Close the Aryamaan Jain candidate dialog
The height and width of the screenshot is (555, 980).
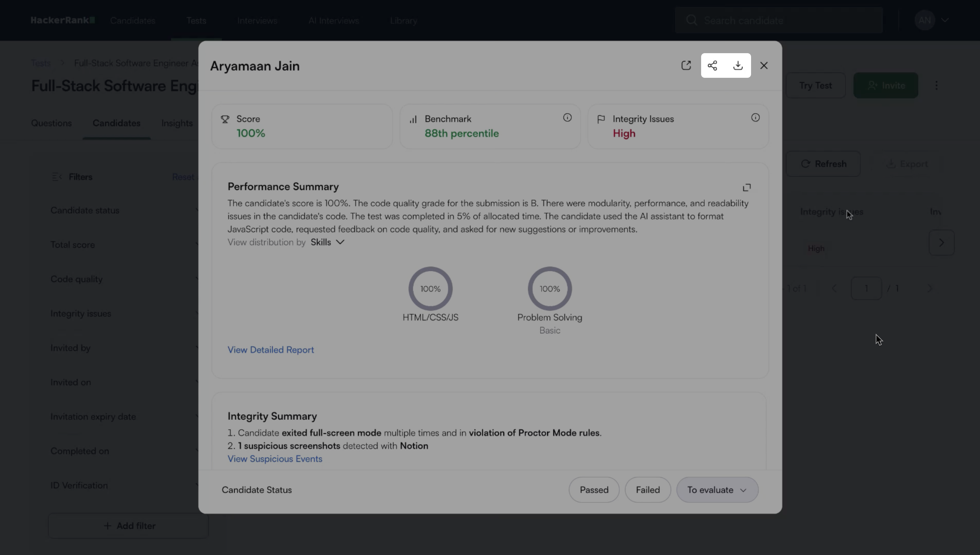click(x=764, y=65)
